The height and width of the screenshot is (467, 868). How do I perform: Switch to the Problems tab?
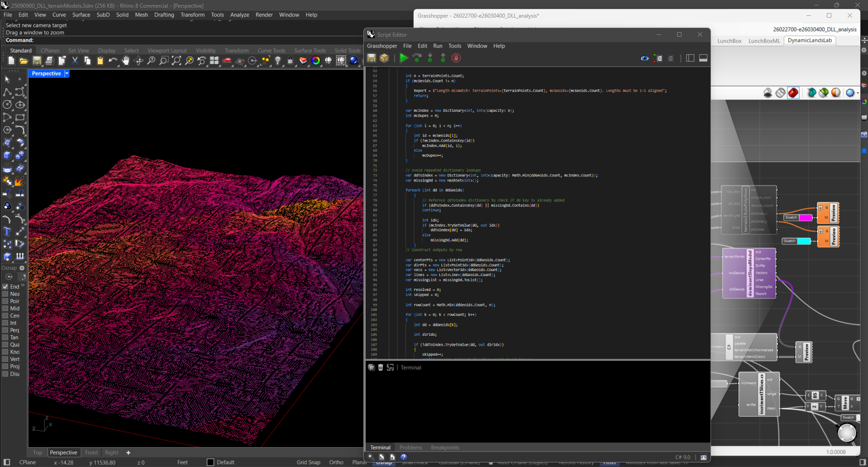pos(410,448)
